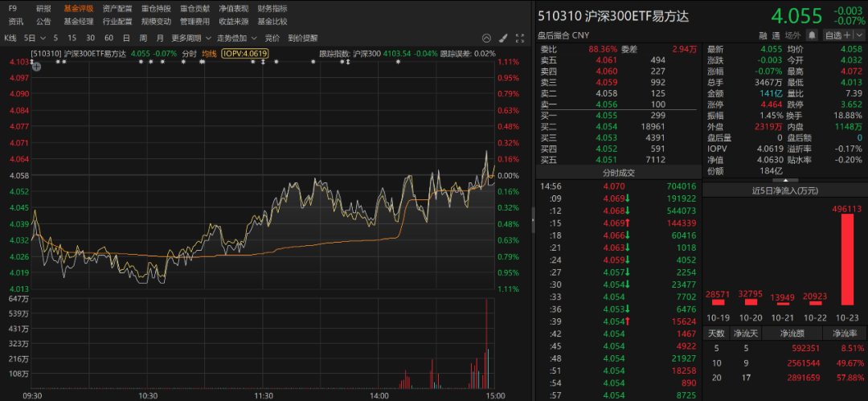Screen dimensions: 868x401
Task: Open the 净值表现 NAV performance tab
Action: pyautogui.click(x=234, y=9)
